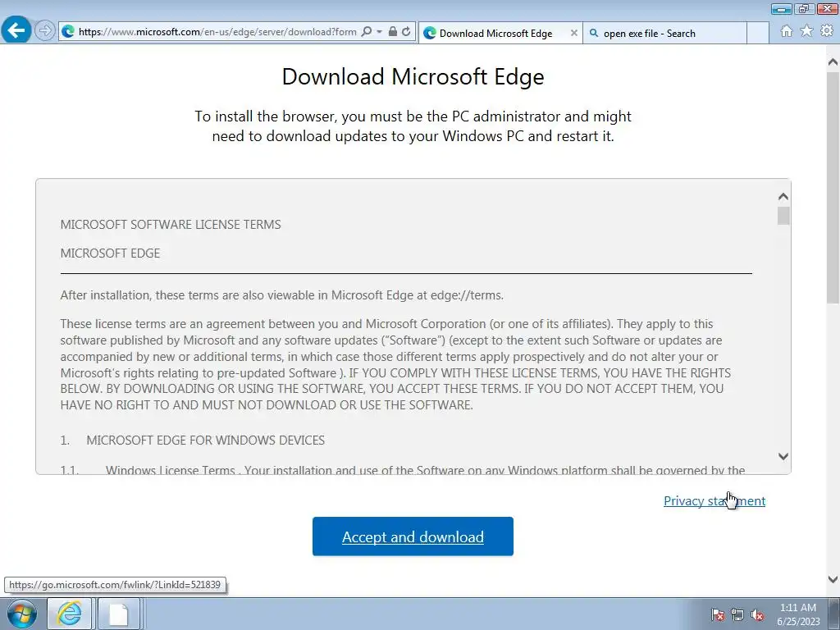
Task: Open the Favorites star icon
Action: point(806,31)
